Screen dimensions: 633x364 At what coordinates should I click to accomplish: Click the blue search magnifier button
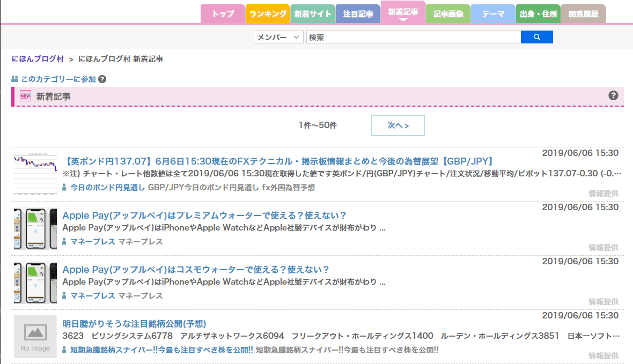point(536,37)
